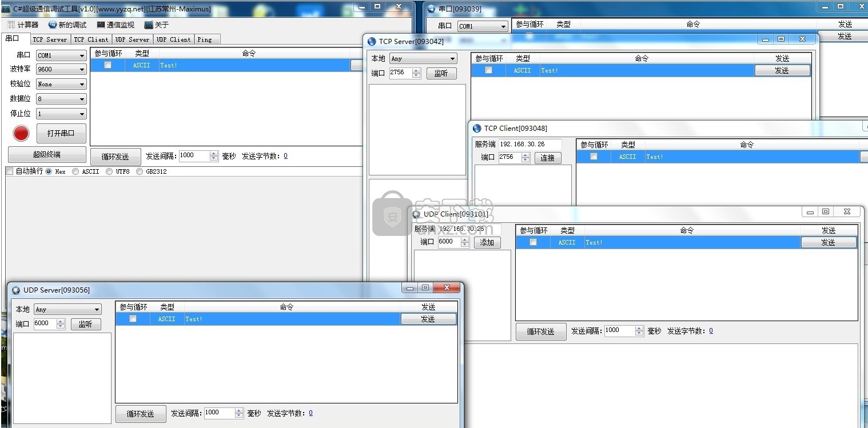Tick 参与循环 checkbox in main window Test! row
This screenshot has height=428, width=868.
pos(107,65)
